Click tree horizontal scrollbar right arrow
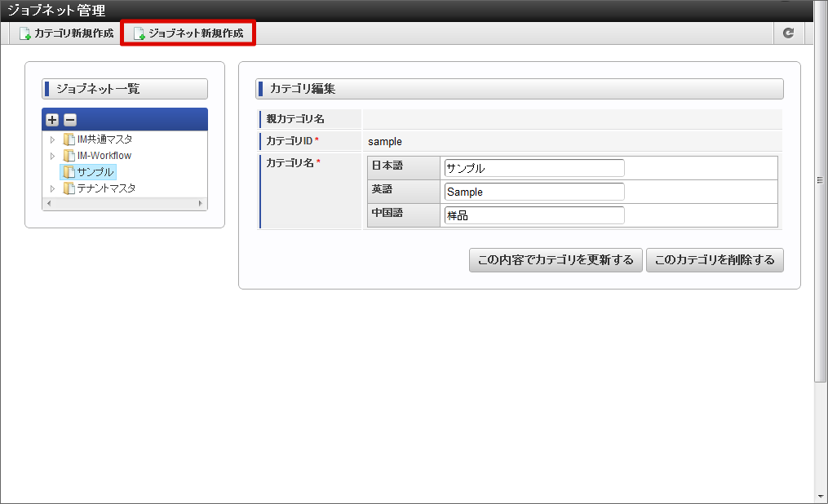The height and width of the screenshot is (504, 828). (200, 203)
